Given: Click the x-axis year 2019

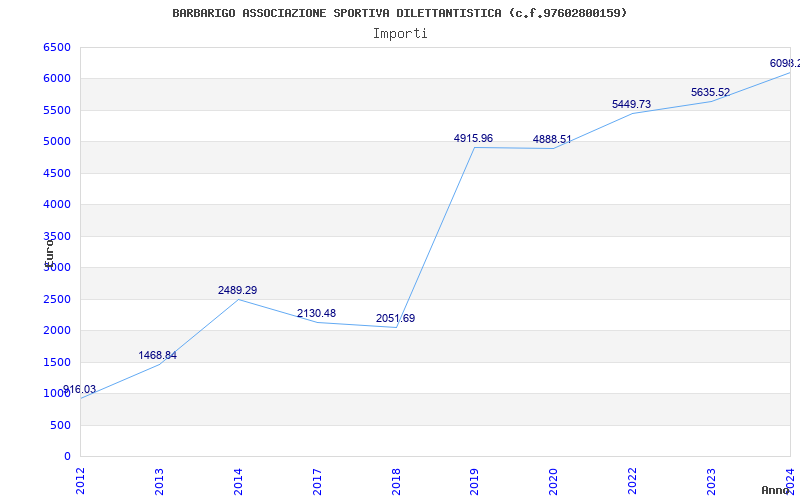Looking at the screenshot, I should [474, 481].
